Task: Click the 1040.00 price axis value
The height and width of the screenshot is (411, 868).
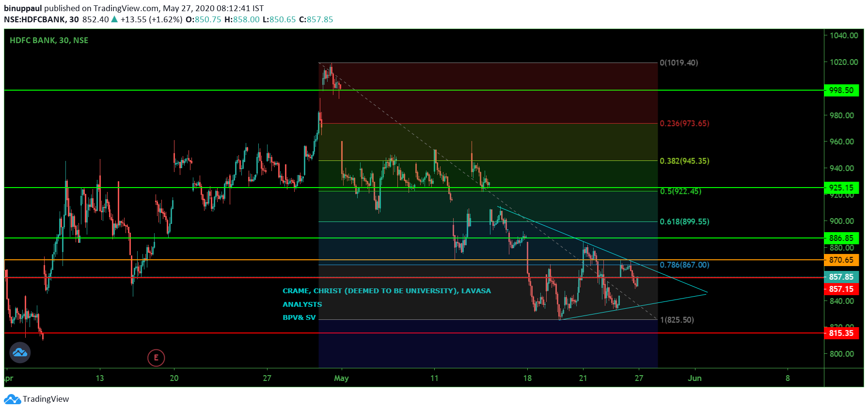Action: 844,35
